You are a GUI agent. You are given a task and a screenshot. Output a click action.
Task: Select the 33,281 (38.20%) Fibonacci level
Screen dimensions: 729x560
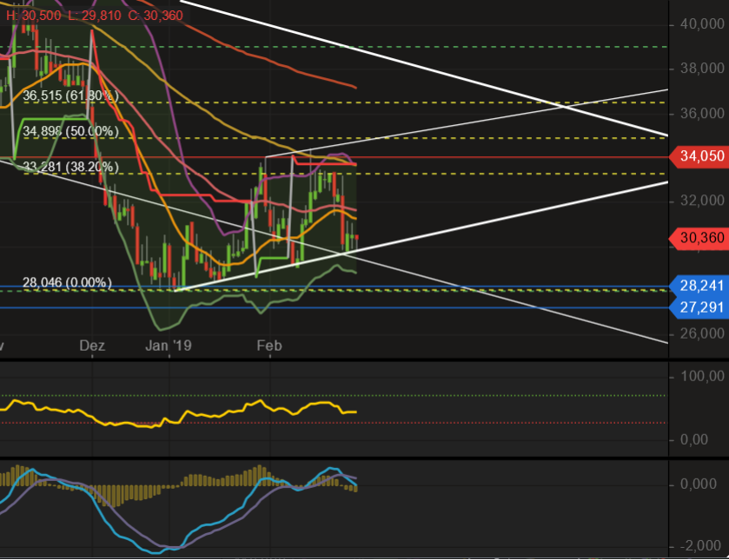pyautogui.click(x=70, y=166)
